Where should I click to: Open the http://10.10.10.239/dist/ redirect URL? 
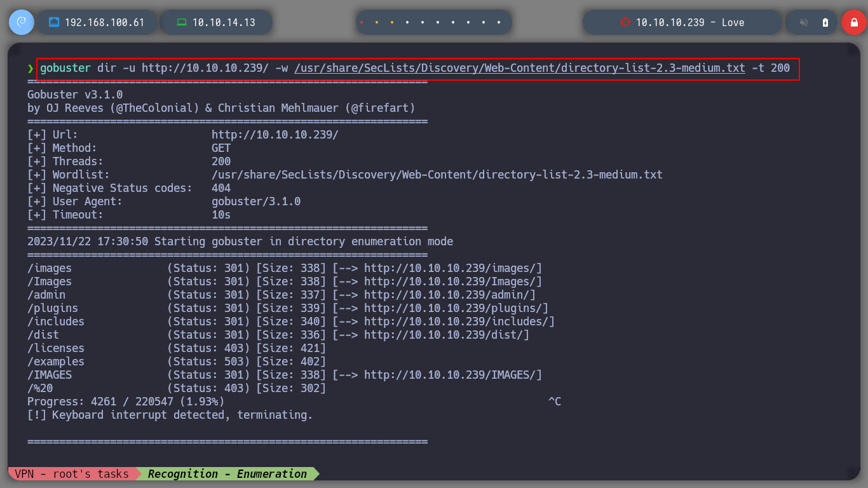[x=444, y=335]
